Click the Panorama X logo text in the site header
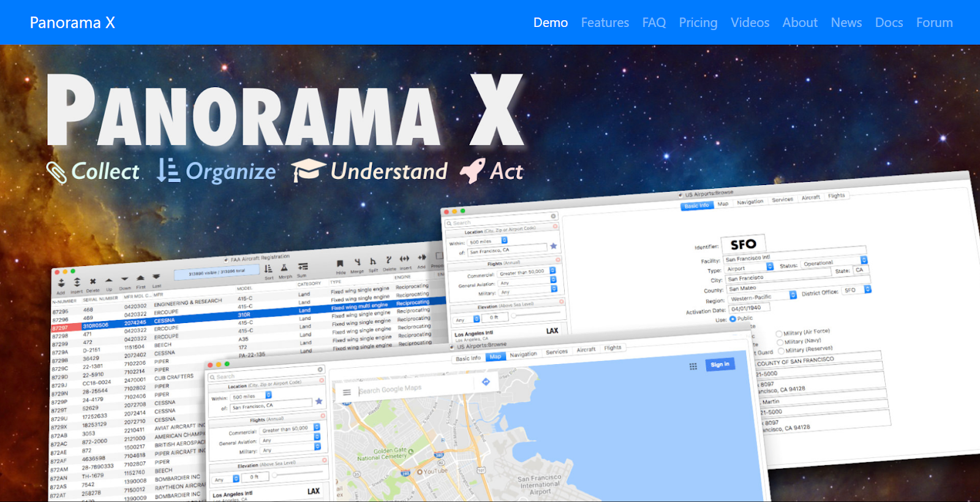The image size is (980, 502). [x=72, y=23]
